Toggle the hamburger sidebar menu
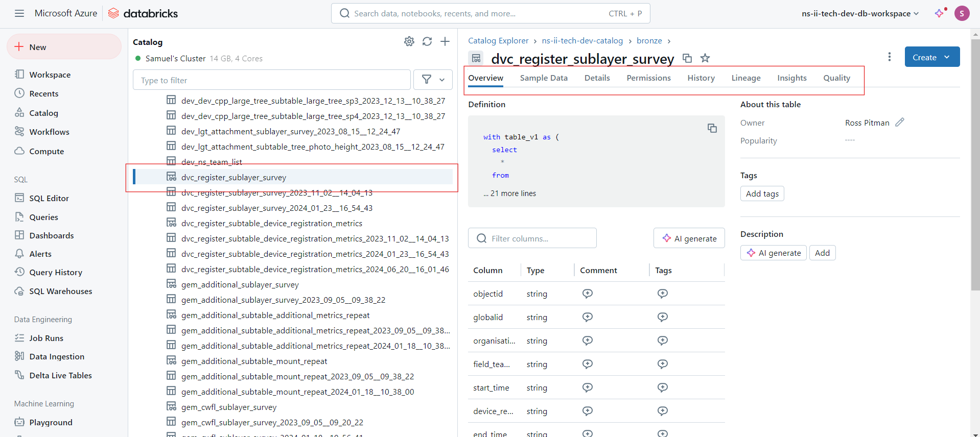The image size is (980, 437). point(19,13)
